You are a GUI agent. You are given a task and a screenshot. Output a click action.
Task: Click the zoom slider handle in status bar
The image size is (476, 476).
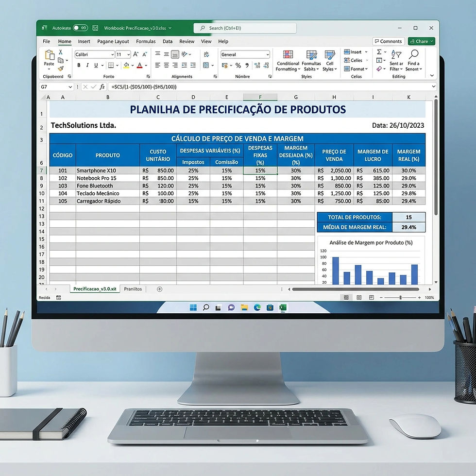(x=400, y=298)
